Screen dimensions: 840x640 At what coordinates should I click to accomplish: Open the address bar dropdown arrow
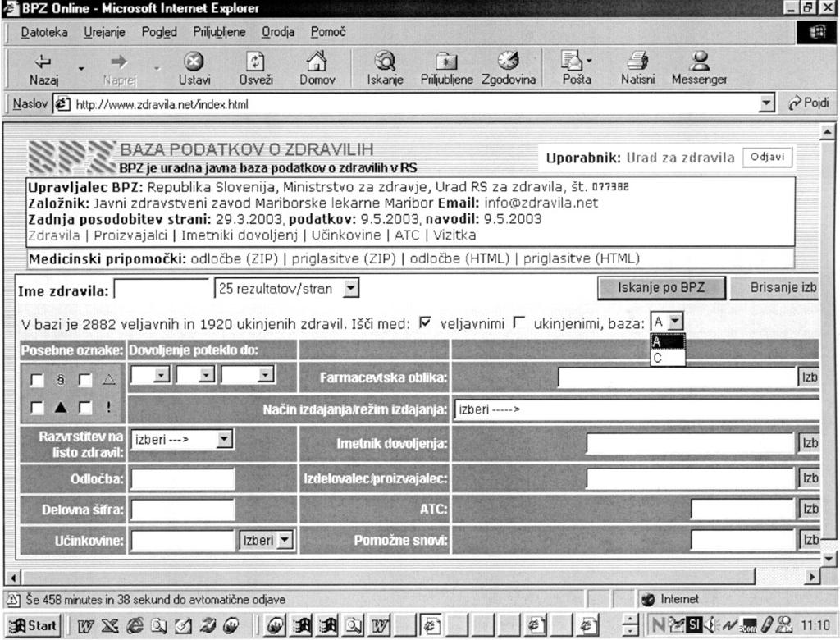pos(767,103)
